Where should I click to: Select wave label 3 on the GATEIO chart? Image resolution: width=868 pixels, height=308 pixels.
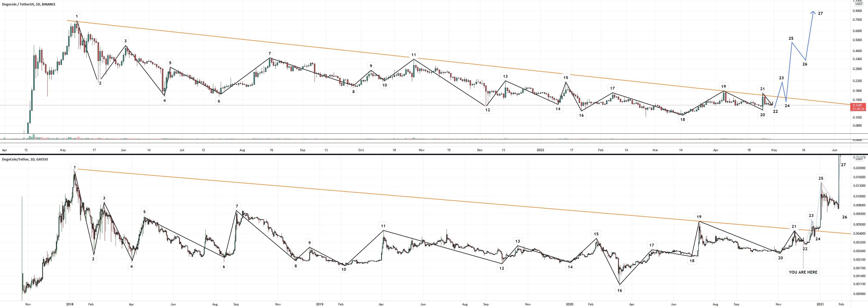point(104,198)
